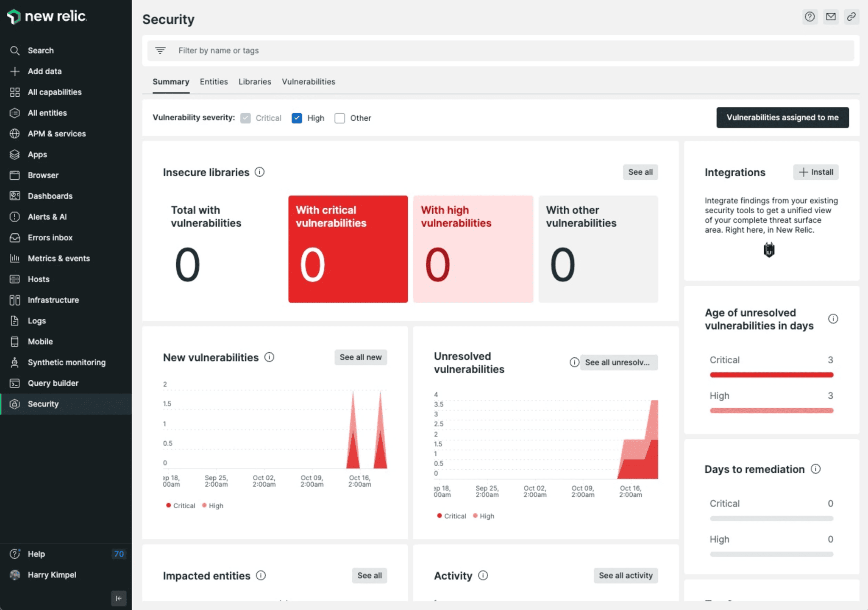
Task: Click Impacted entities info icon
Action: (x=261, y=575)
